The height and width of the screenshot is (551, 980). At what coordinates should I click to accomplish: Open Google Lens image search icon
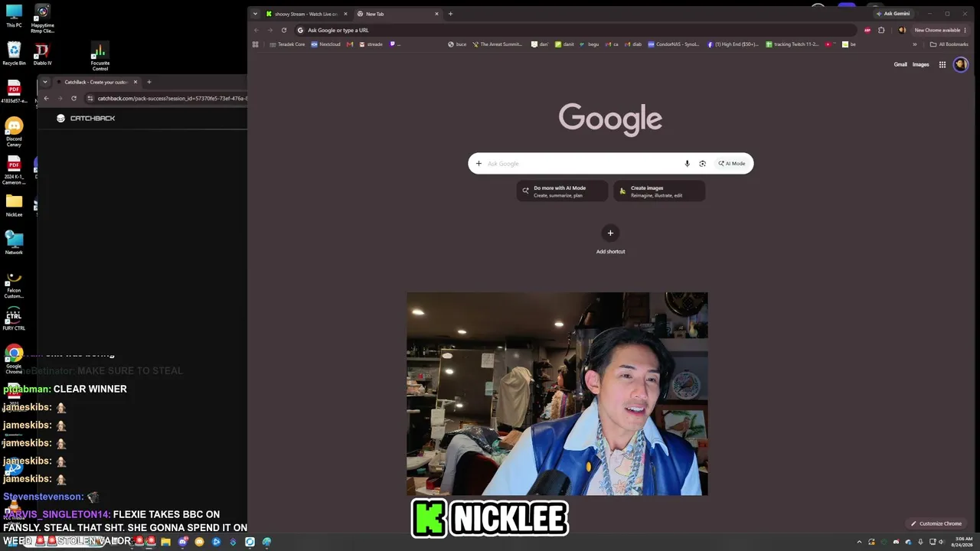[702, 164]
